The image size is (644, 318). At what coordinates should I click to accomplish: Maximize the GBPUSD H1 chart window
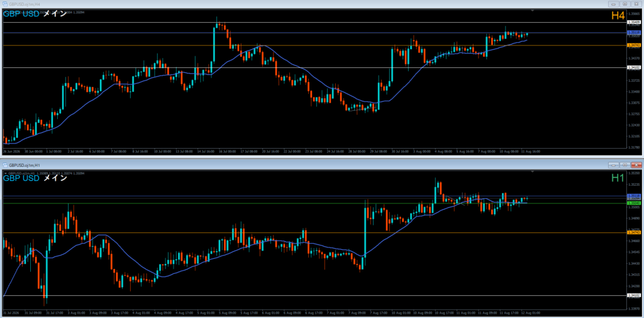[625, 165]
